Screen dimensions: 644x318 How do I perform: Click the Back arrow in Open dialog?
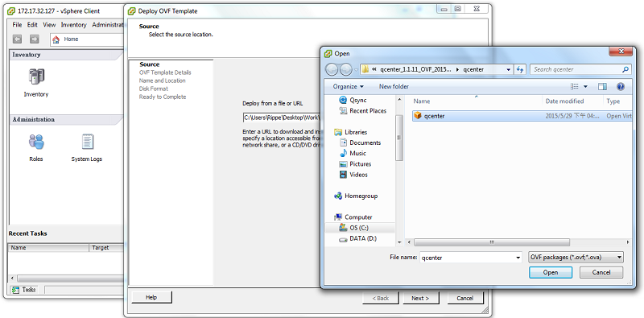click(x=332, y=69)
